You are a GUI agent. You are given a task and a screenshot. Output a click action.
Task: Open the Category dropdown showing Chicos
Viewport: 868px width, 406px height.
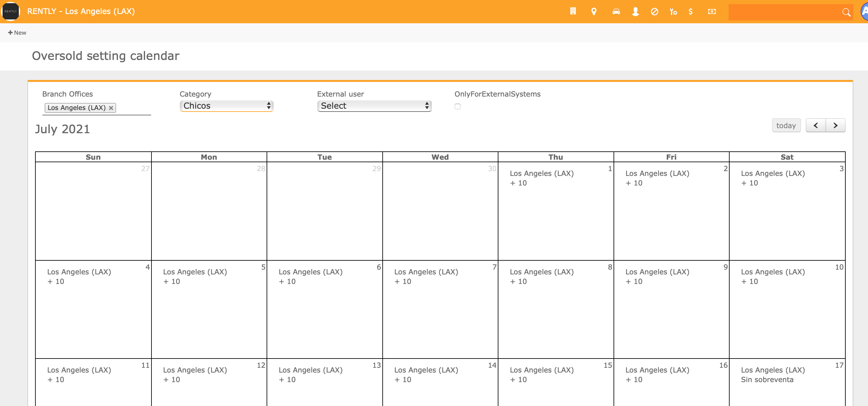[226, 106]
